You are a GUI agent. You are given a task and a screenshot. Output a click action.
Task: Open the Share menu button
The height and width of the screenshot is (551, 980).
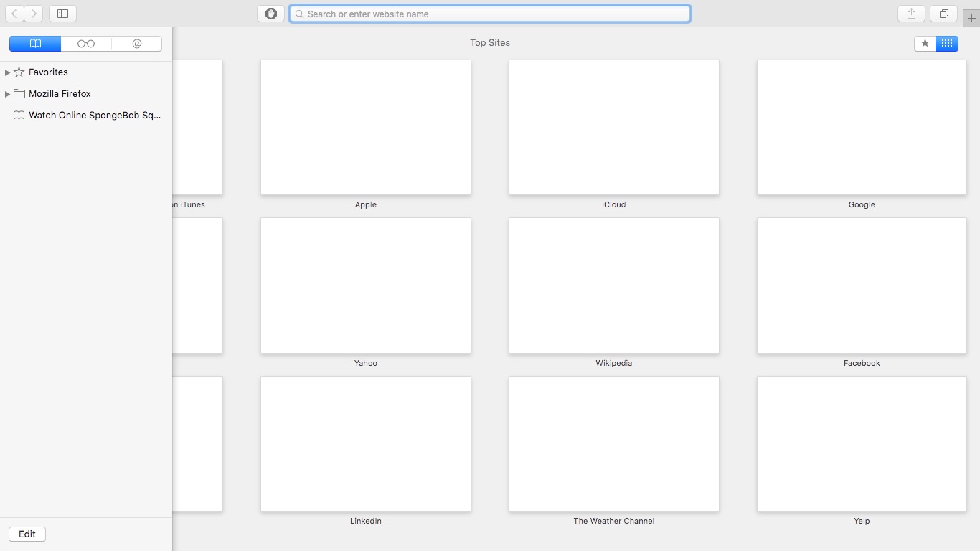point(912,14)
